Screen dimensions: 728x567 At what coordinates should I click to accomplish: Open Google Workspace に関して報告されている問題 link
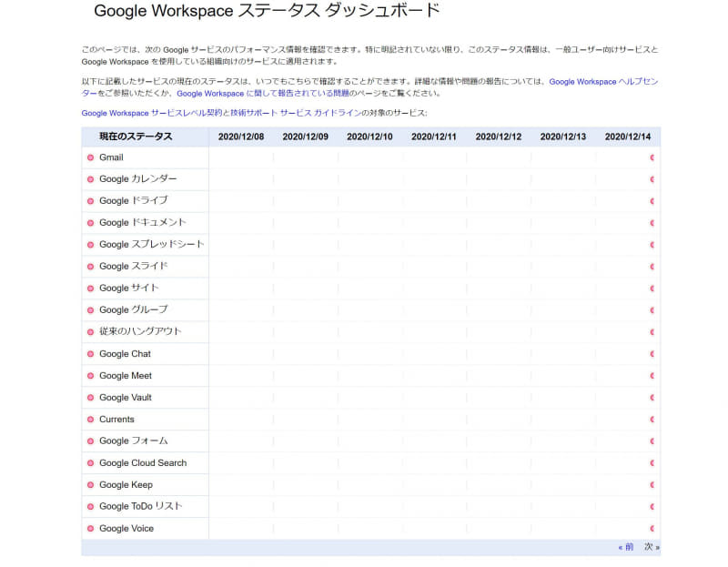[263, 94]
